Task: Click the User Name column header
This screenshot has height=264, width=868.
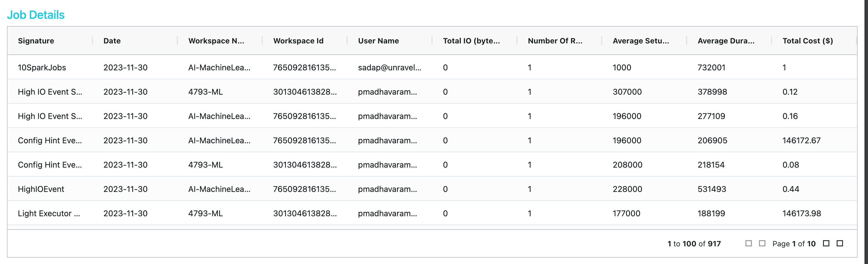Action: pyautogui.click(x=378, y=41)
